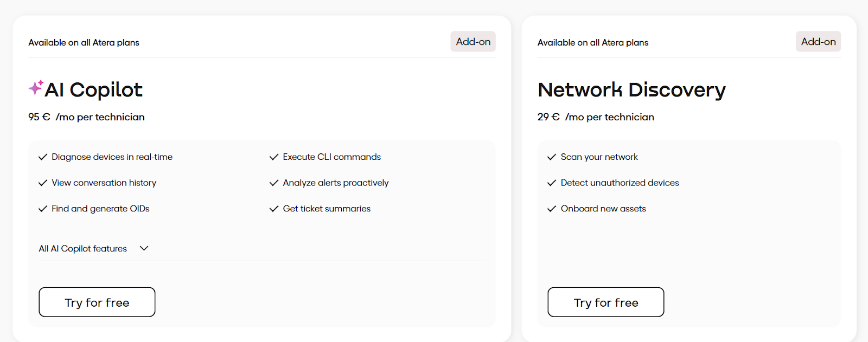This screenshot has width=868, height=342.
Task: Start AI Copilot Try for free
Action: [97, 302]
